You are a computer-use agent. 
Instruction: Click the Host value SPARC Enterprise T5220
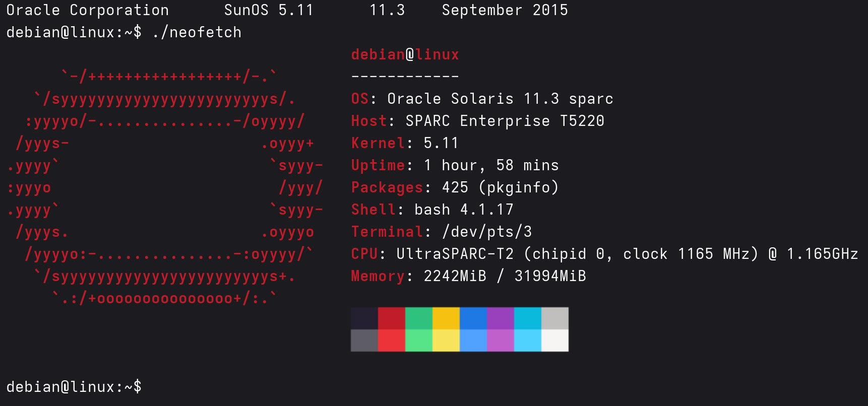tap(505, 121)
